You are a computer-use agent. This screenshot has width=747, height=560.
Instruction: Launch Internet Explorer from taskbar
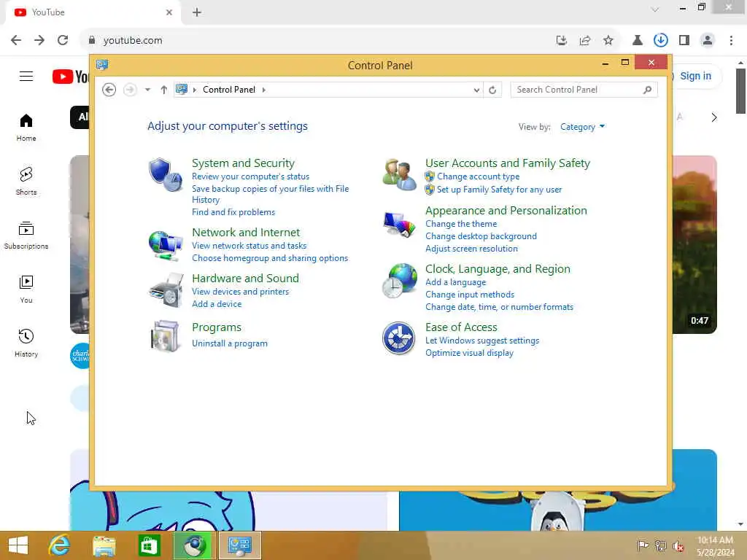point(60,545)
